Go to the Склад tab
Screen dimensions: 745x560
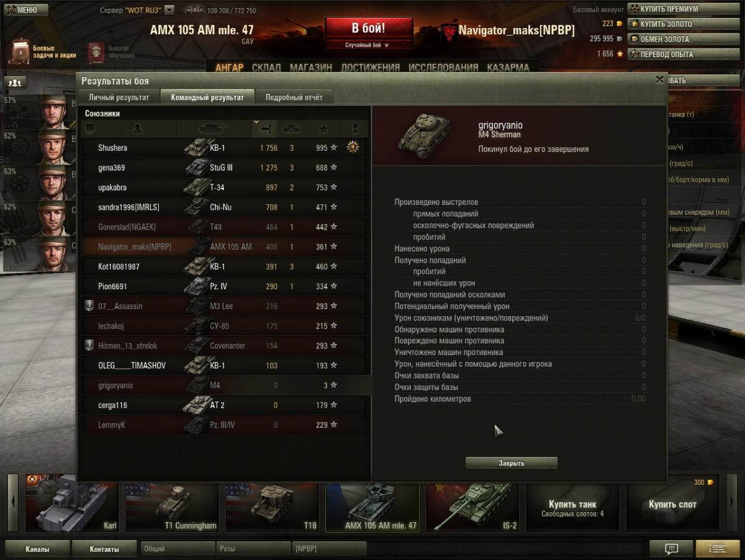click(266, 68)
